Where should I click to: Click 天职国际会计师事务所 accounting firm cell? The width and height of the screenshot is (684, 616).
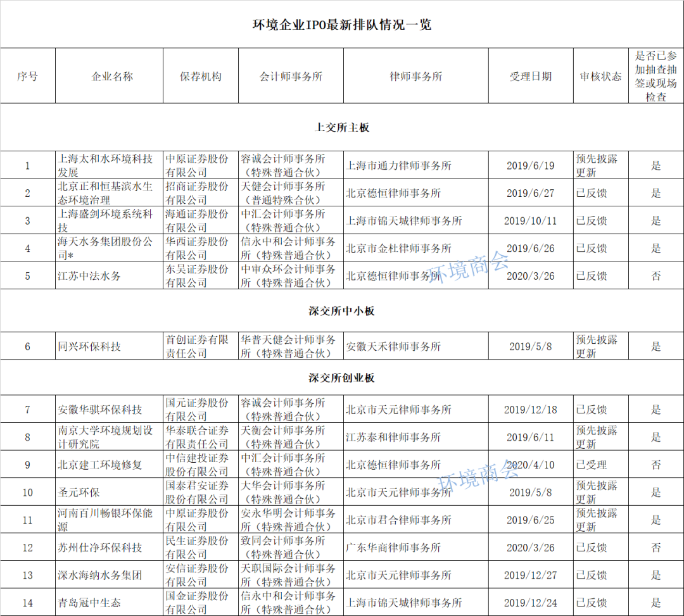[x=291, y=575]
